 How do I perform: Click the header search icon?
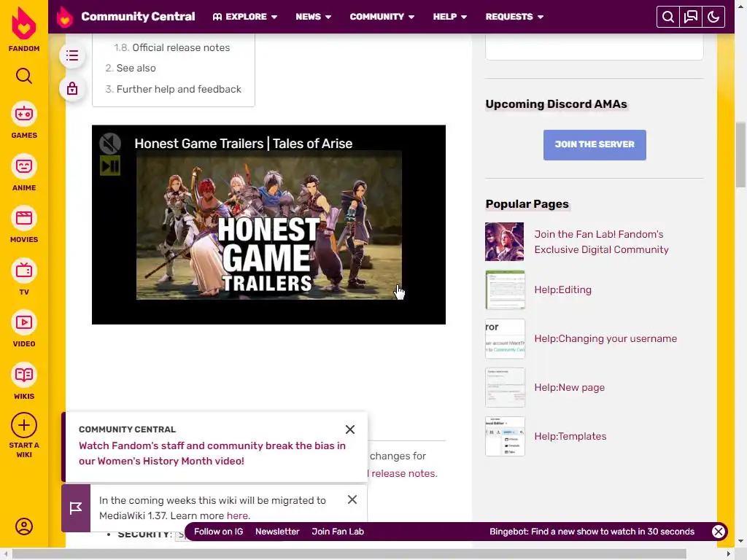[x=668, y=17]
